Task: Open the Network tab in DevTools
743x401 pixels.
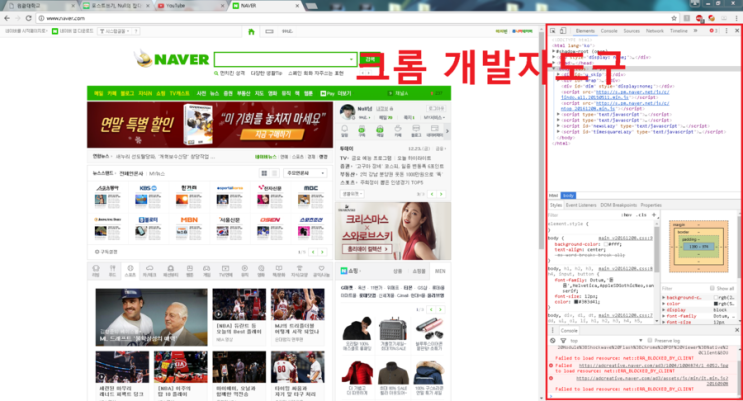Action: 654,31
